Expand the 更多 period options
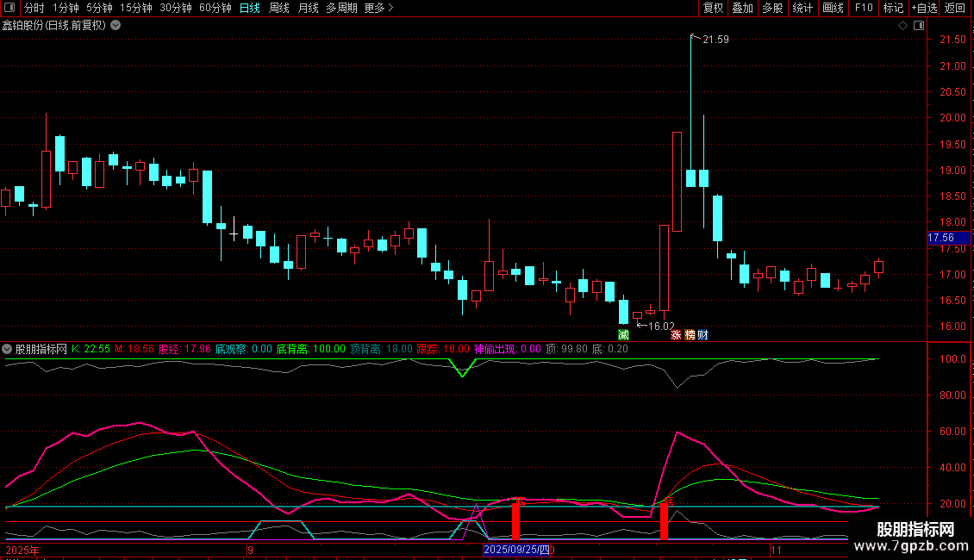974x560 pixels. [x=378, y=8]
